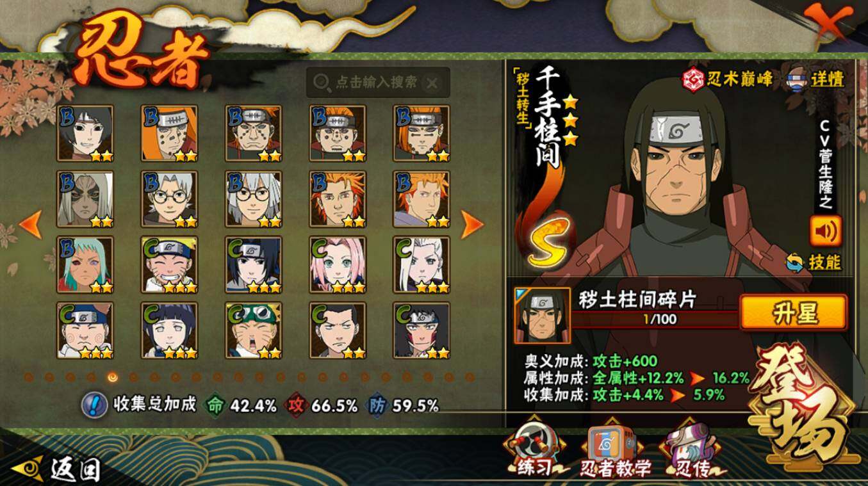Select the highlighted current page dot
The height and width of the screenshot is (486, 868).
[113, 377]
